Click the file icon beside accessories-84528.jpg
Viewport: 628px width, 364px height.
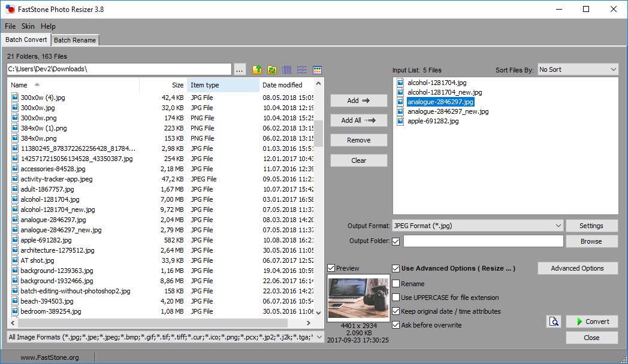tap(15, 168)
